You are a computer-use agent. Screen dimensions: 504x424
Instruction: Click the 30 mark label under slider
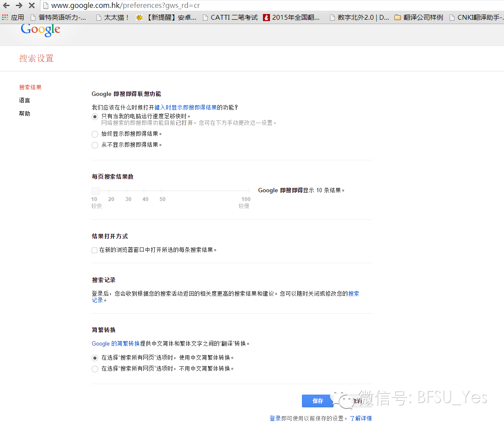pyautogui.click(x=128, y=199)
